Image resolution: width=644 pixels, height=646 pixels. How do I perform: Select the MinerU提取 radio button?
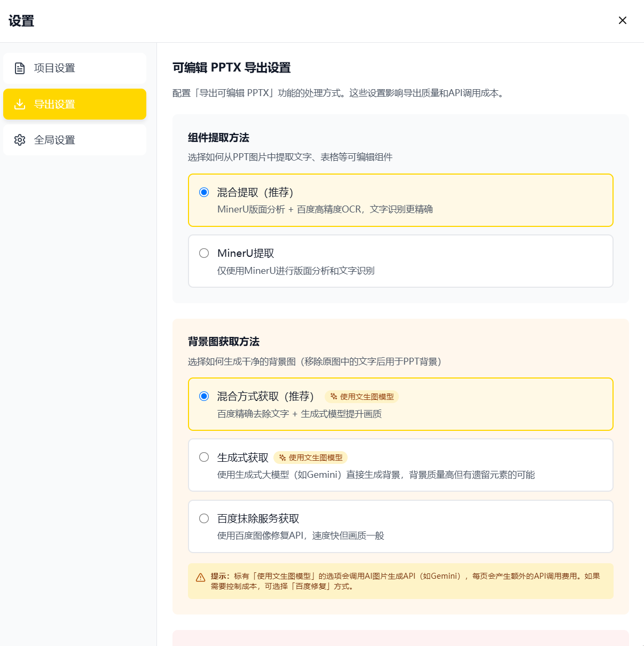(x=204, y=253)
